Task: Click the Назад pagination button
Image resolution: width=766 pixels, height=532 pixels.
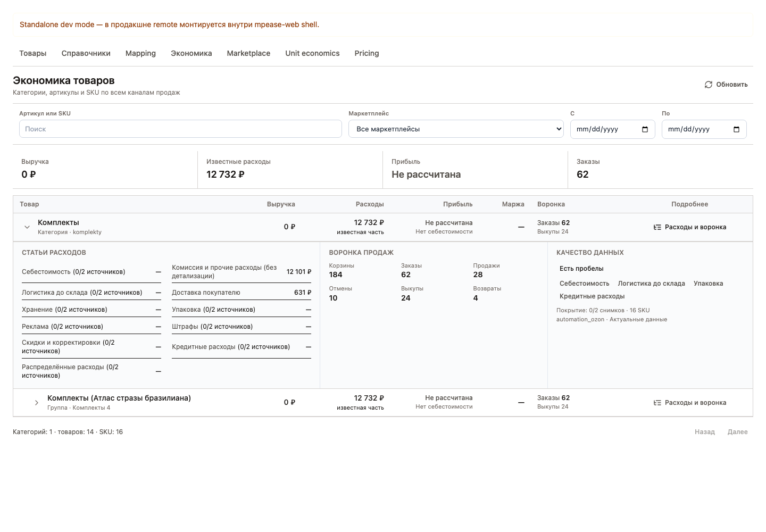Action: (705, 432)
